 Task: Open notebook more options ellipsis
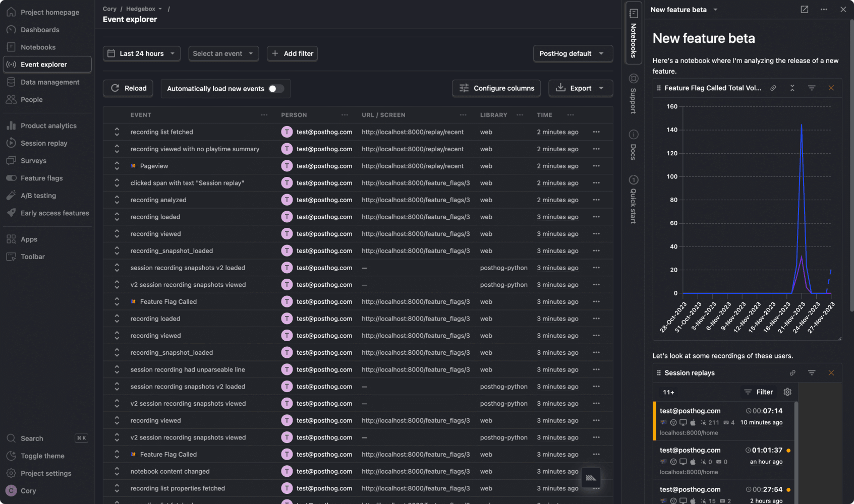[824, 10]
